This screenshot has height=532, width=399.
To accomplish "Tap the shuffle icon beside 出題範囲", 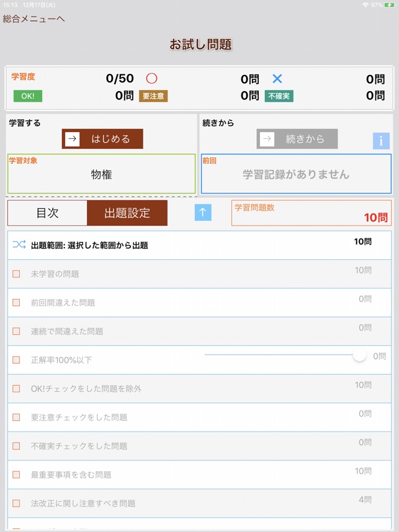I will [19, 244].
